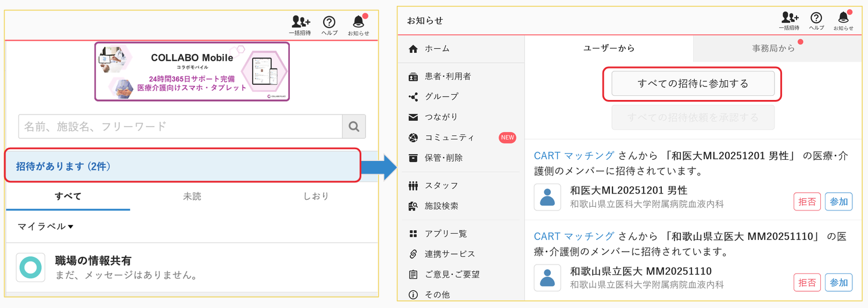Click the search magnifier button
Screen dimensions: 868x308
[x=354, y=126]
